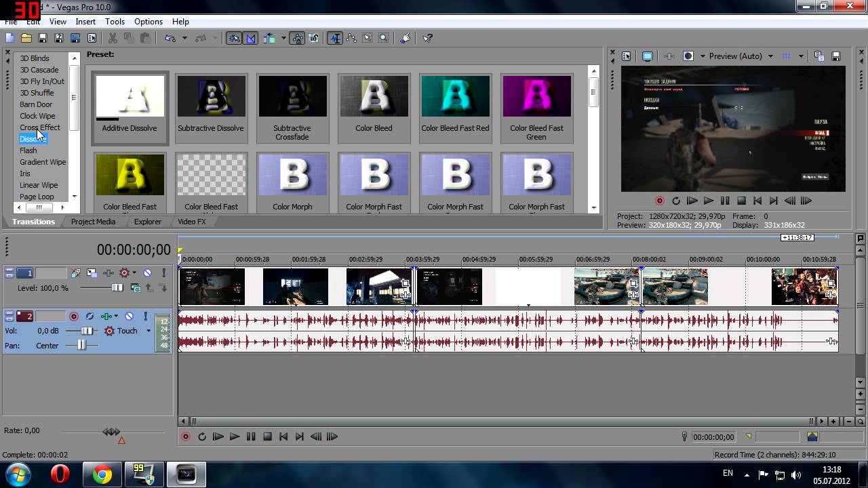The height and width of the screenshot is (488, 868).
Task: Open Undo history dropdown arrow
Action: click(x=184, y=39)
